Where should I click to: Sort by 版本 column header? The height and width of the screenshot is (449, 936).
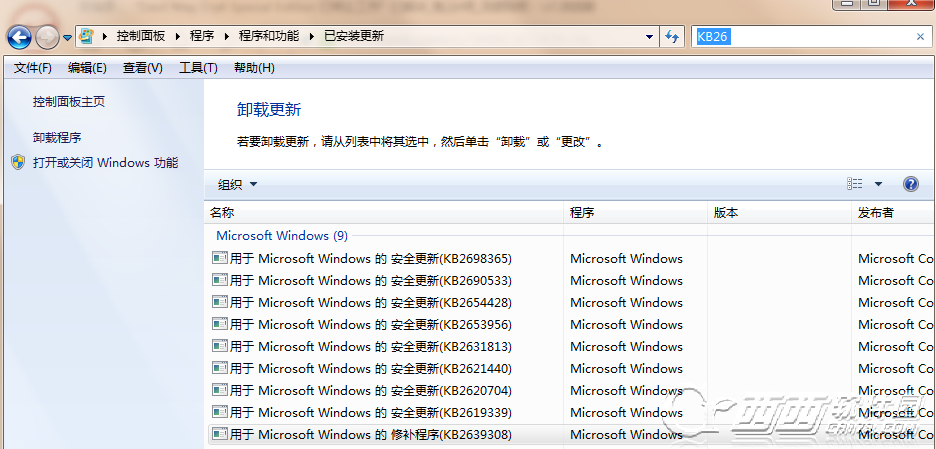click(779, 213)
